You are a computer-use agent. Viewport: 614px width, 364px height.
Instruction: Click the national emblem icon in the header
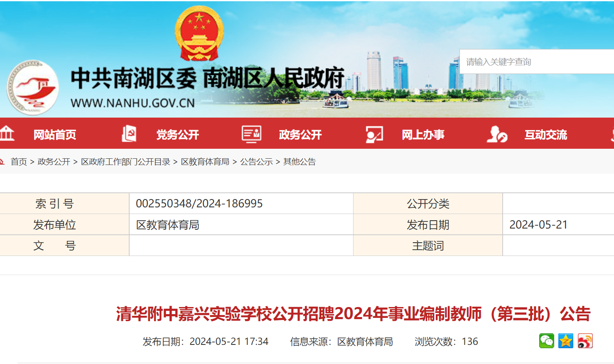click(199, 34)
